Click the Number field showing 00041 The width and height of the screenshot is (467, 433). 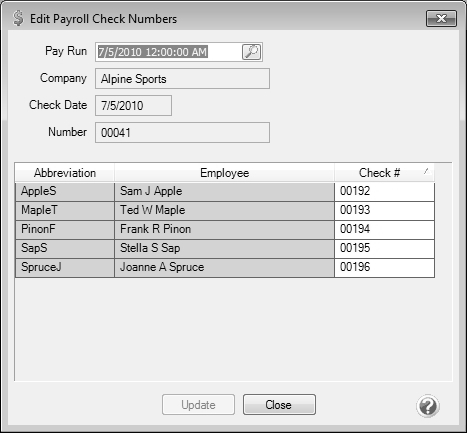pos(182,133)
